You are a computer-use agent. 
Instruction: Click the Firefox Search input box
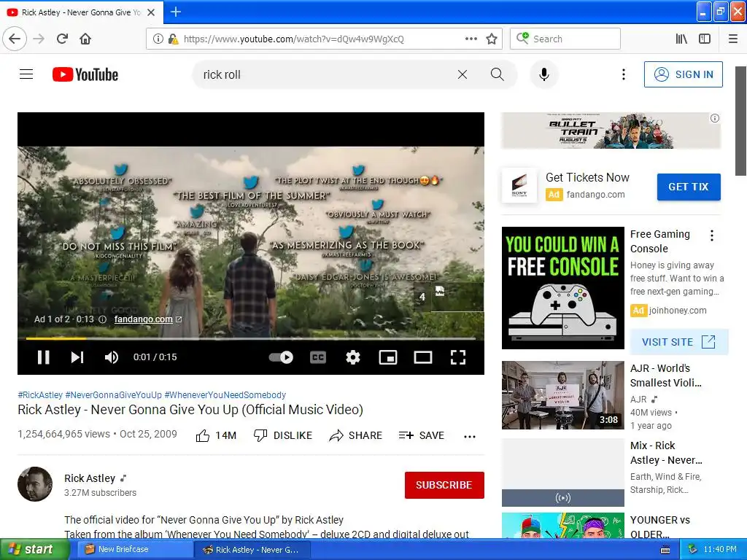tap(565, 39)
